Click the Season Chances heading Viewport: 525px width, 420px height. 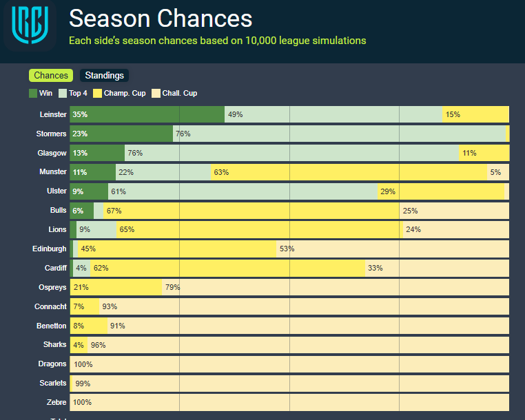point(161,18)
